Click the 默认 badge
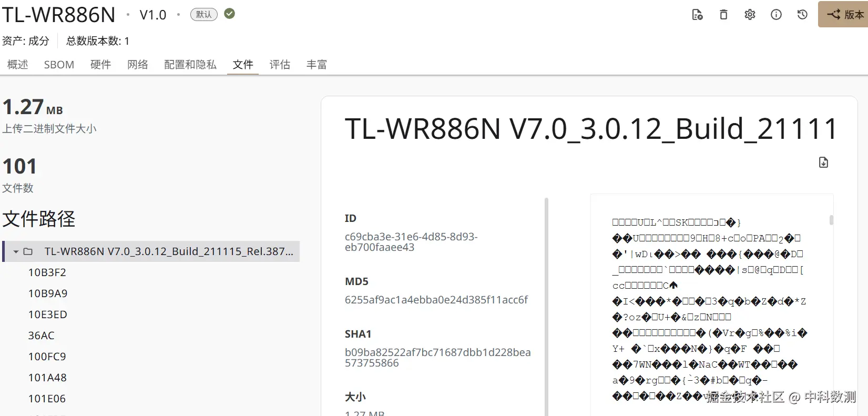 point(203,14)
